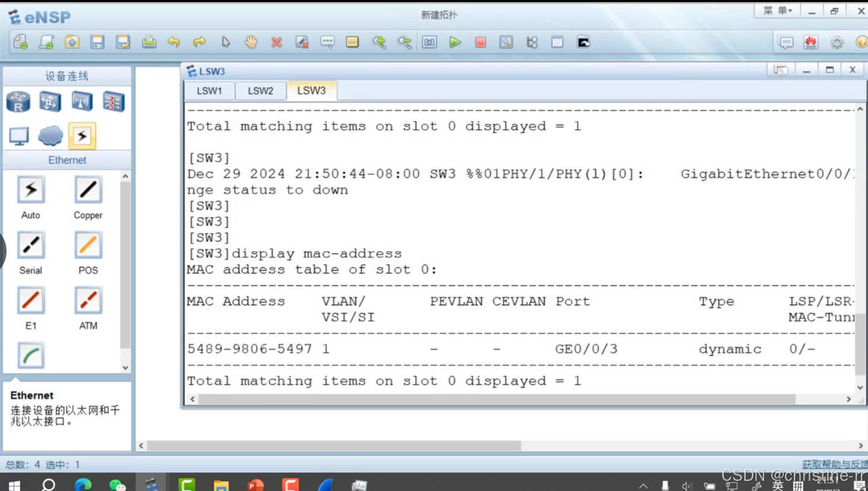Select the cable connection category
Screen dimensions: 868x491
(82, 136)
